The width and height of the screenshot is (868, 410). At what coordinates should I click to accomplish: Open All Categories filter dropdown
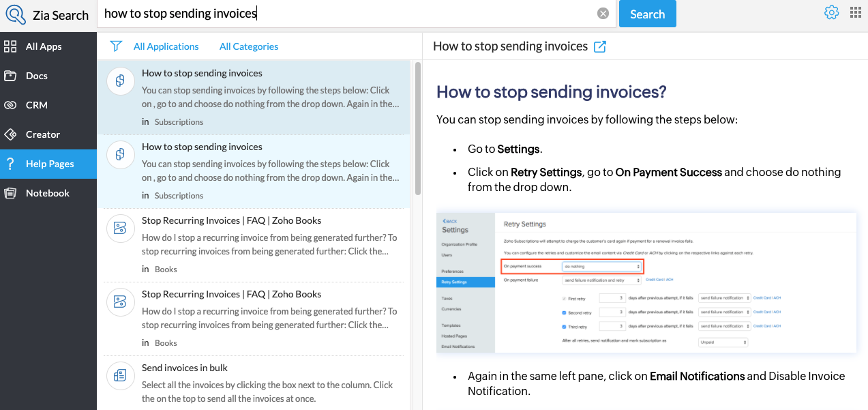[249, 46]
